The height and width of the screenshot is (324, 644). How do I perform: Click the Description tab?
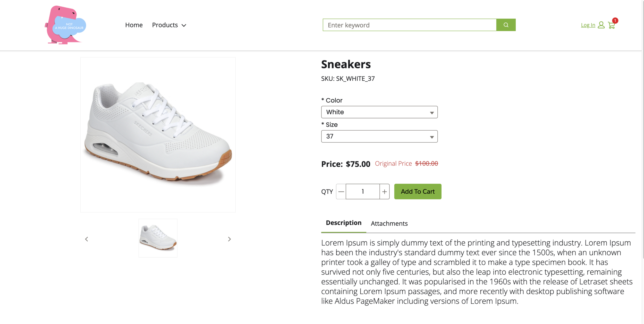344,223
